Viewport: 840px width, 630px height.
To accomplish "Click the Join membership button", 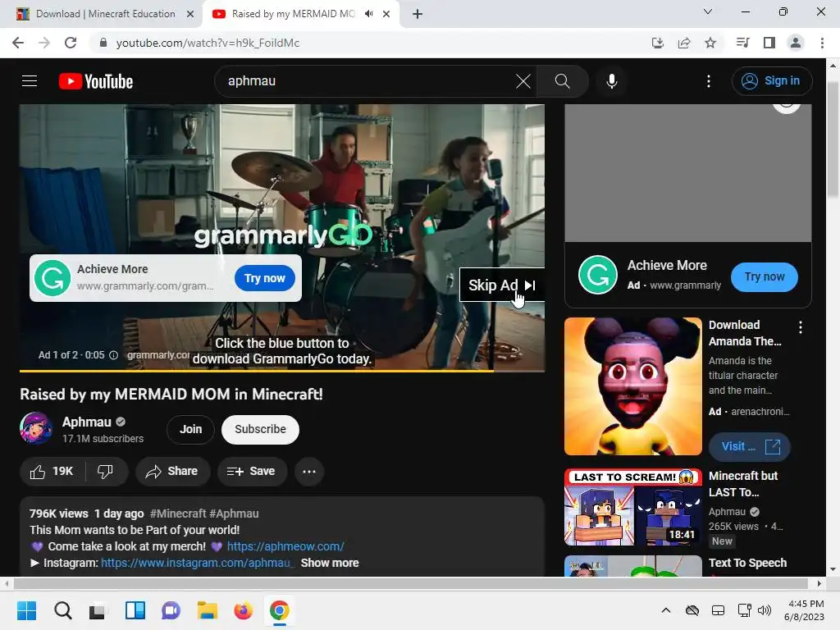I will tap(190, 429).
